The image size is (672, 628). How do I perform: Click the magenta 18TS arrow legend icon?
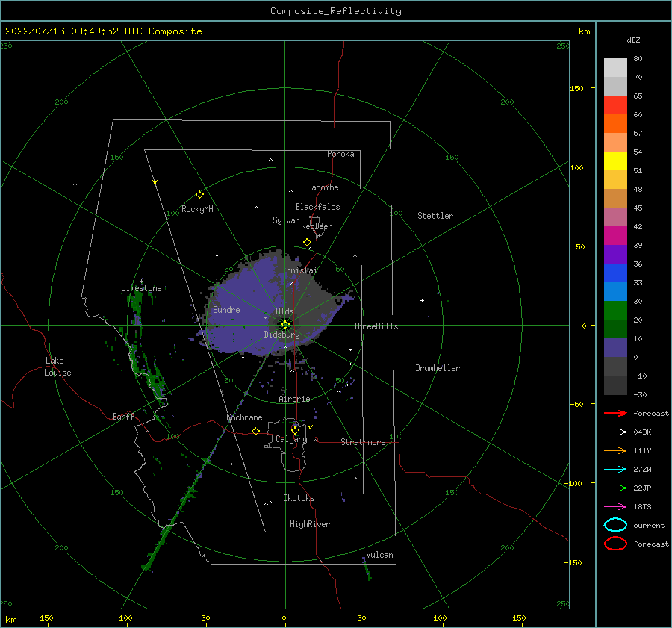615,507
